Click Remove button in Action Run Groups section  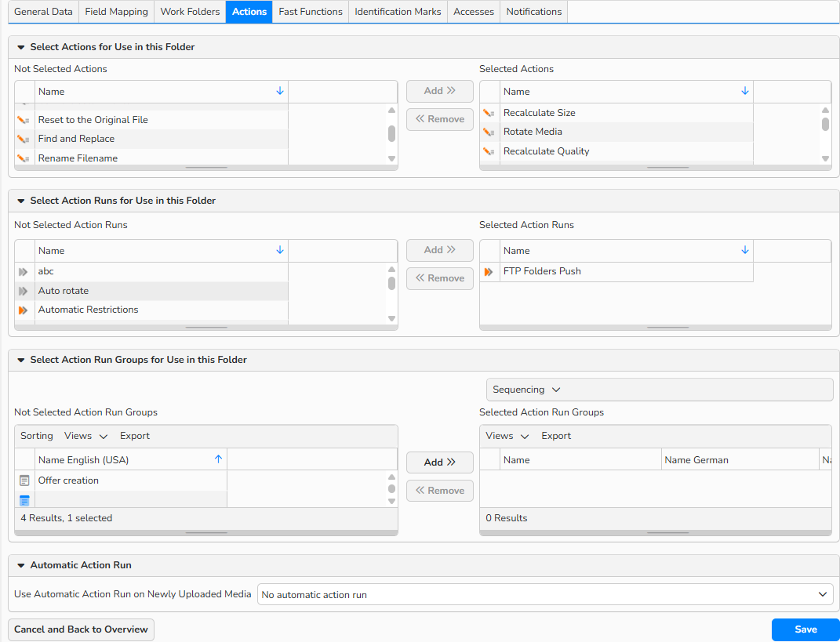coord(440,491)
